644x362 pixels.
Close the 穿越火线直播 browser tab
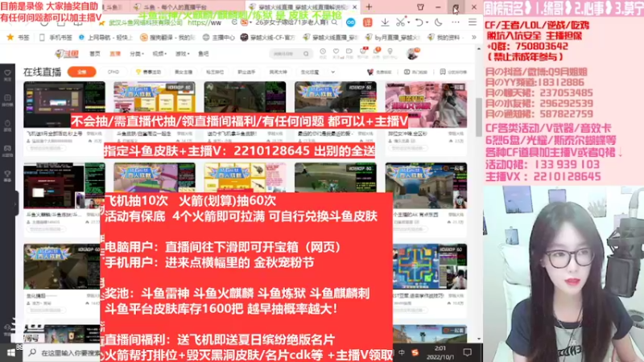pos(354,7)
